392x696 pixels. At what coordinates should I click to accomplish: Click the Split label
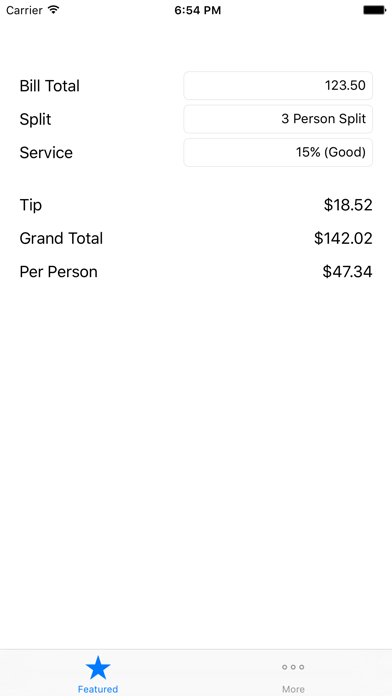[x=36, y=119]
